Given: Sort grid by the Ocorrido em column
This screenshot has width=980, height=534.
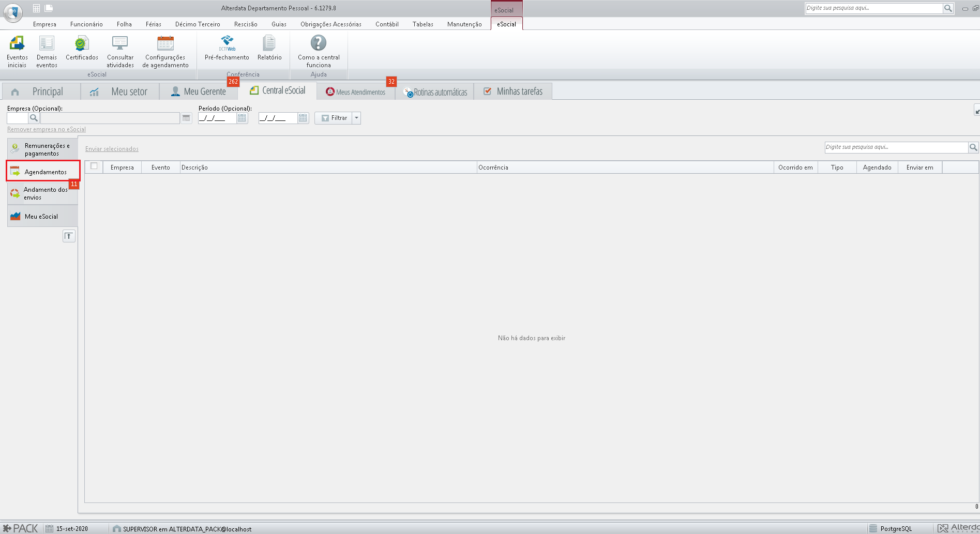Looking at the screenshot, I should point(795,167).
